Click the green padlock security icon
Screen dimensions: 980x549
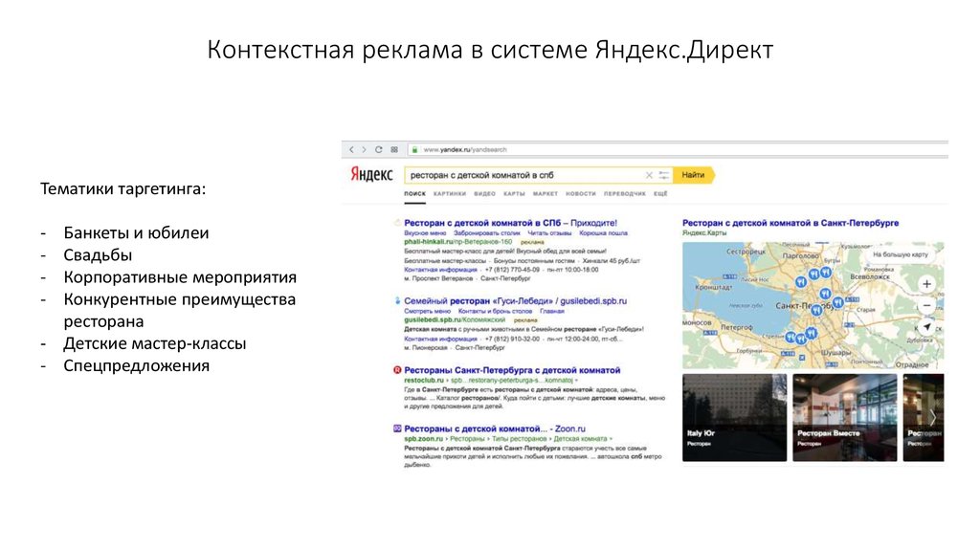point(414,150)
